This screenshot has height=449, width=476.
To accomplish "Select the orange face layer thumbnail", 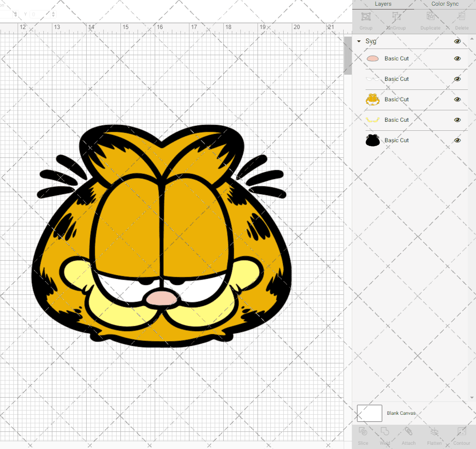I will (373, 99).
